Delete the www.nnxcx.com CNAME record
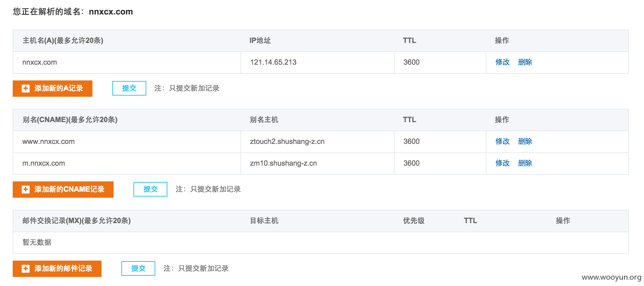The width and height of the screenshot is (644, 286). (x=525, y=141)
